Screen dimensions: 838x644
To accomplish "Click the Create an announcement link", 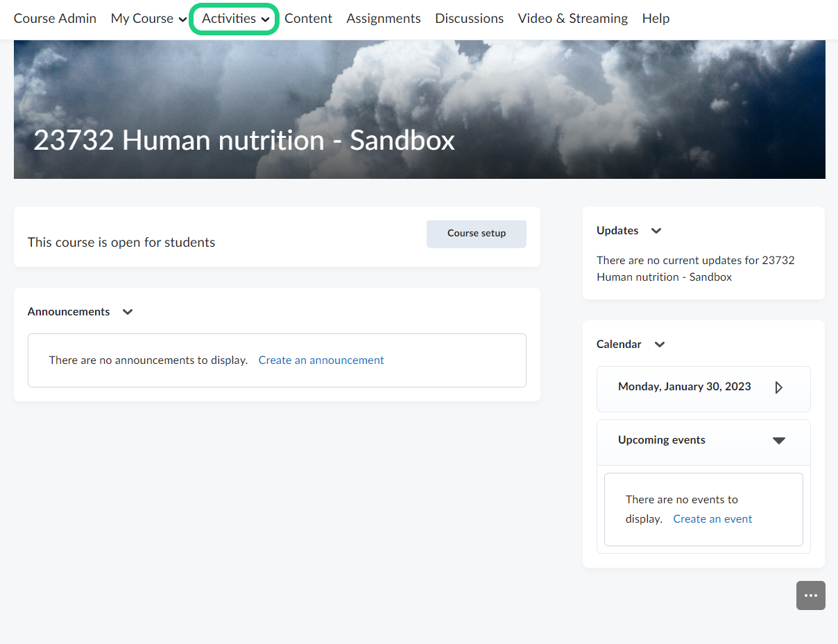I will [320, 360].
